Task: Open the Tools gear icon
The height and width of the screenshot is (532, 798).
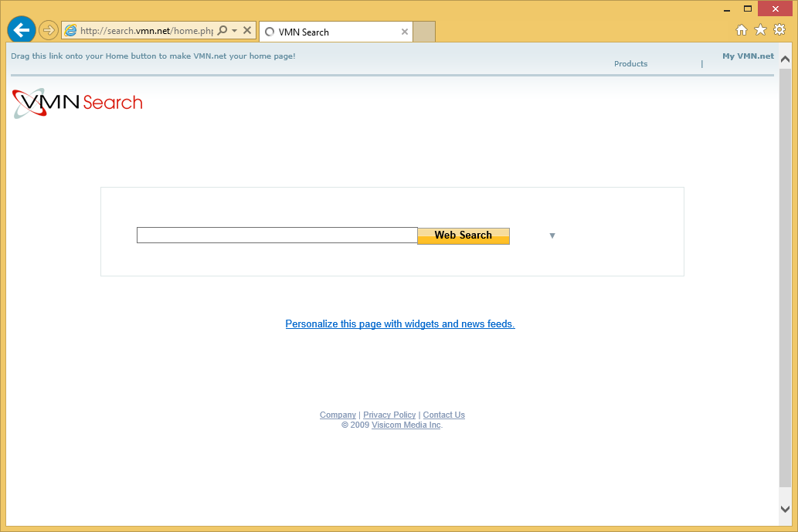Action: [779, 30]
